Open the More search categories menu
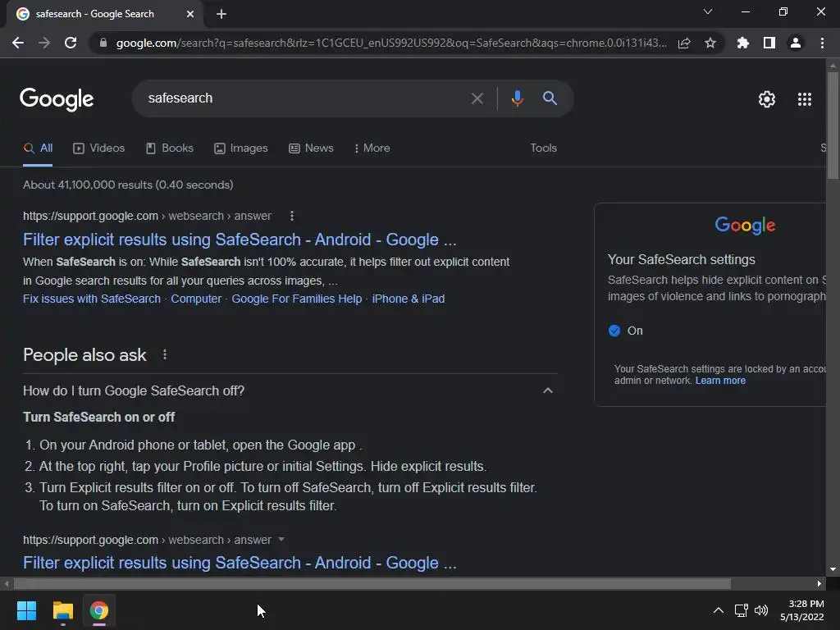840x630 pixels. click(x=372, y=148)
